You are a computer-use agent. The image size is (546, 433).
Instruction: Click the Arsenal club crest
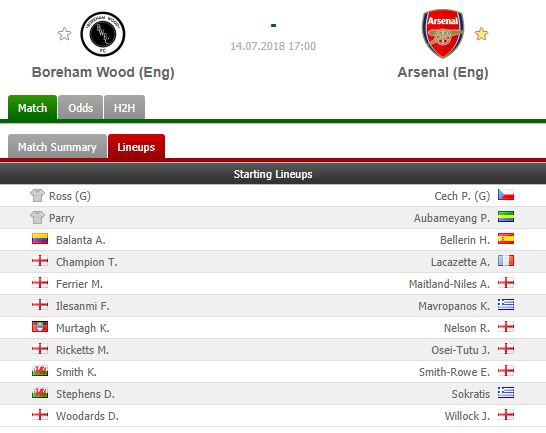(443, 33)
